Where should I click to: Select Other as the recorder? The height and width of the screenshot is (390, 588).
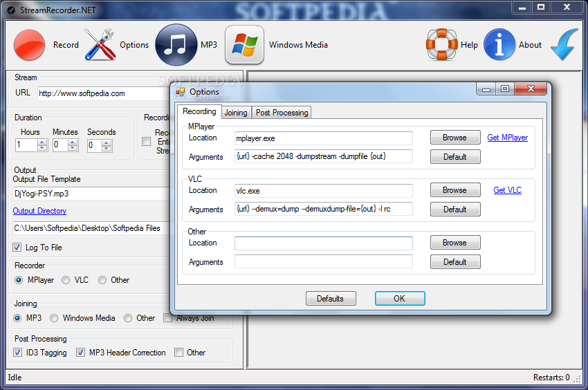point(102,280)
